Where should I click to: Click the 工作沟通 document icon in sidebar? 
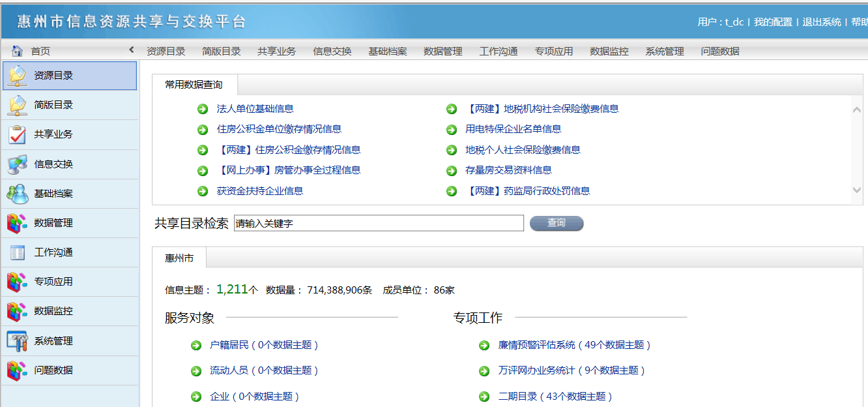(17, 252)
